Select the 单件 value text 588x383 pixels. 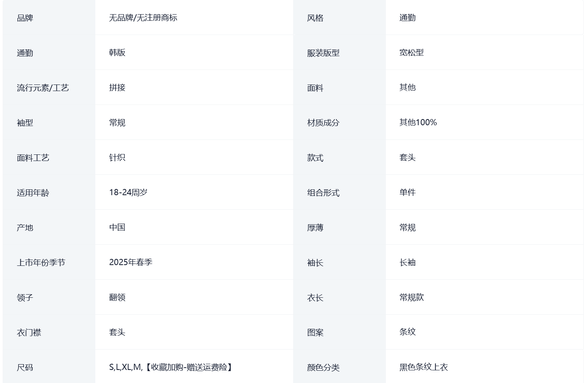[407, 192]
